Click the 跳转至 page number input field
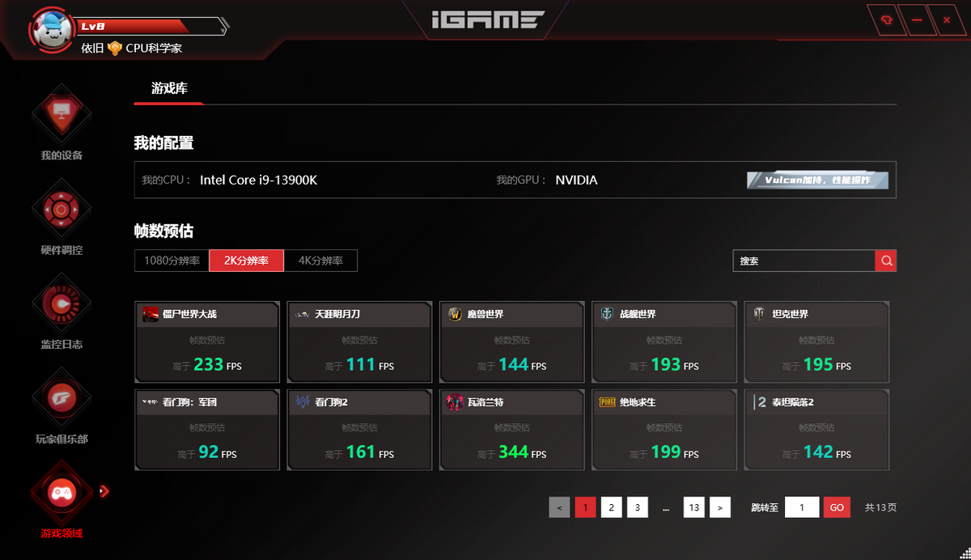Image resolution: width=971 pixels, height=560 pixels. (802, 507)
